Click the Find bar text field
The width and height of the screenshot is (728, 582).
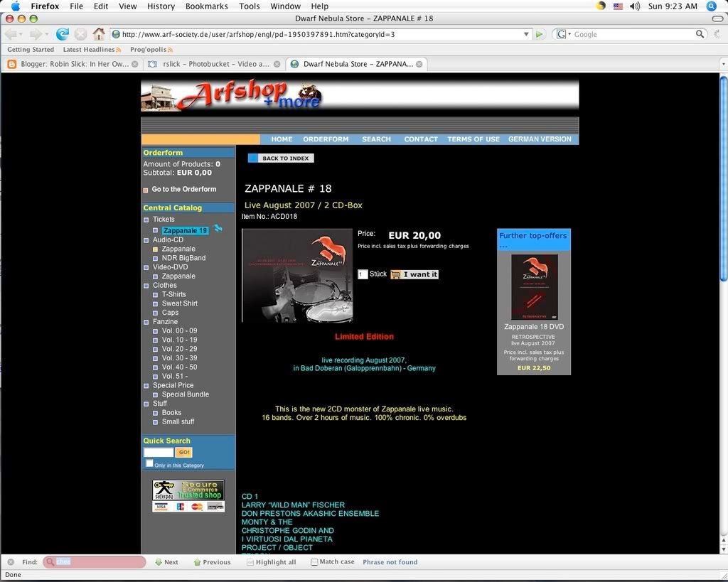point(95,562)
